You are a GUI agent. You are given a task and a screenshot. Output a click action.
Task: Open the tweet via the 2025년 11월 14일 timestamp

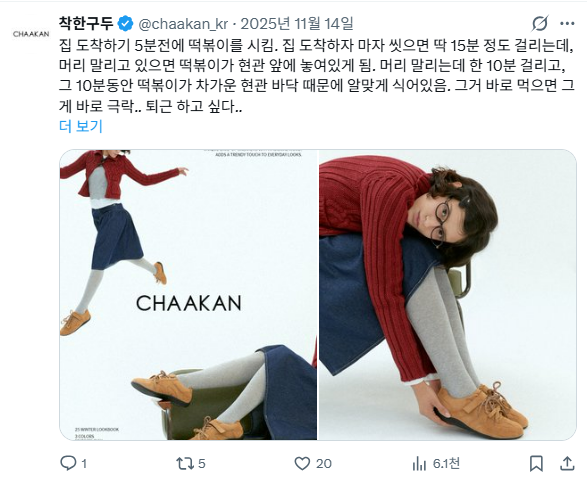point(297,24)
